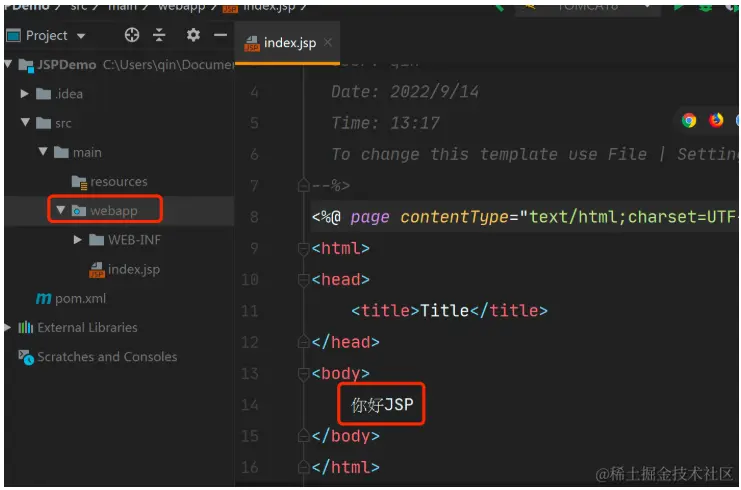Toggle fold marker at html tag

(x=303, y=249)
